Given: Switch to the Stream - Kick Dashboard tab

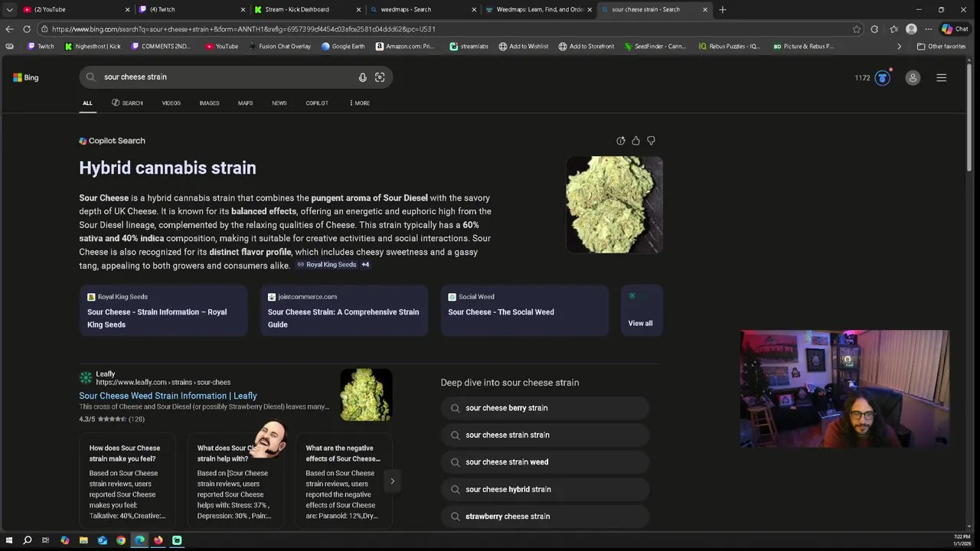Looking at the screenshot, I should pos(306,9).
